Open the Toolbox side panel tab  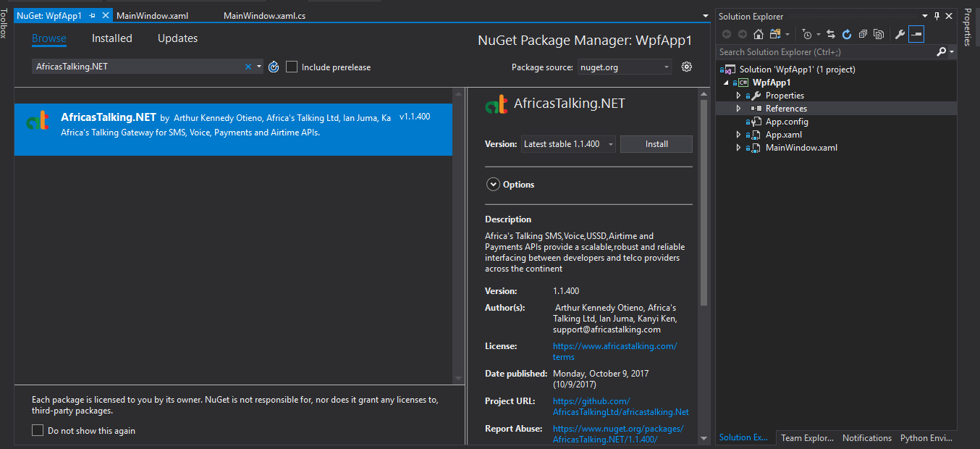4,23
